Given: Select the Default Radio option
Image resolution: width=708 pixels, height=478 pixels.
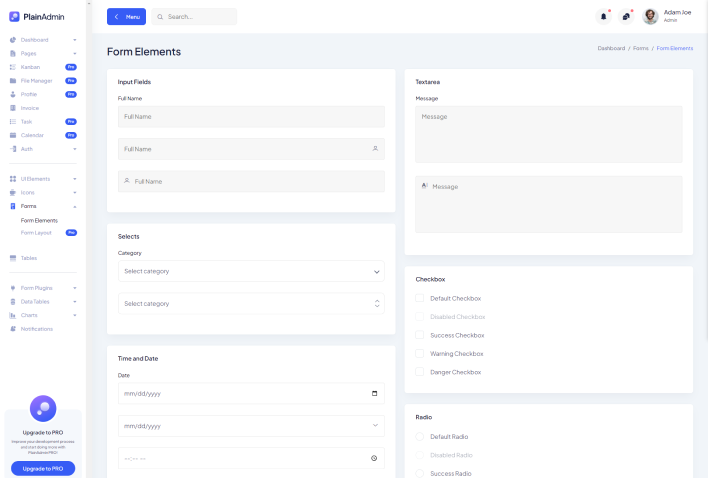Looking at the screenshot, I should click(420, 437).
